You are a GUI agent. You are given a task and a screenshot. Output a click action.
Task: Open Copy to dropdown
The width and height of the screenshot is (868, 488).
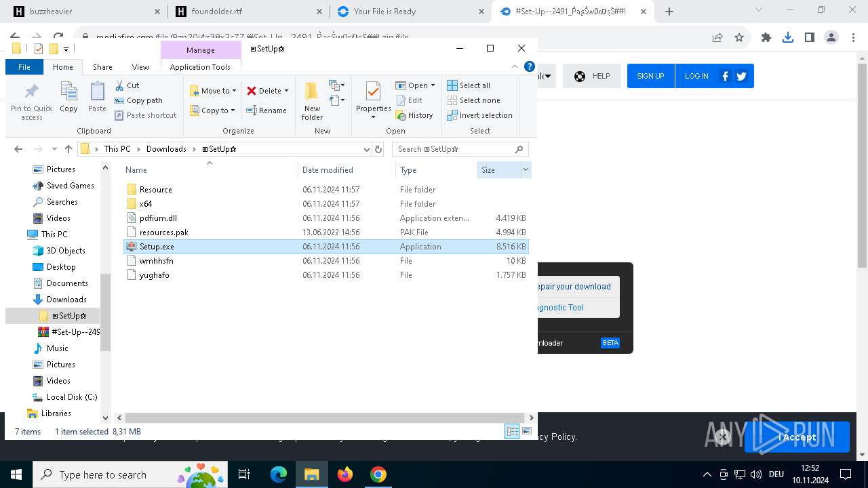(212, 110)
